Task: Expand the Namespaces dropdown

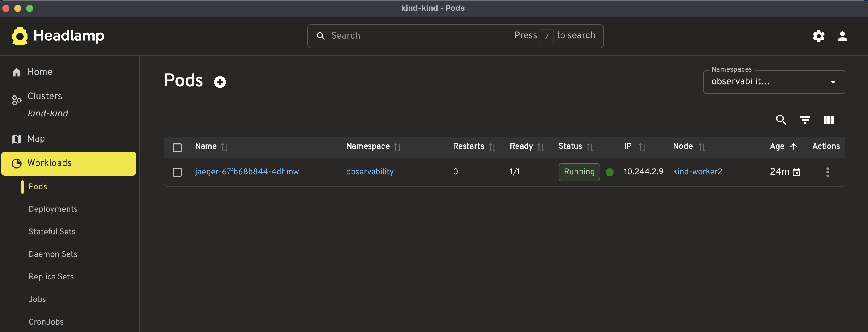Action: pyautogui.click(x=774, y=82)
